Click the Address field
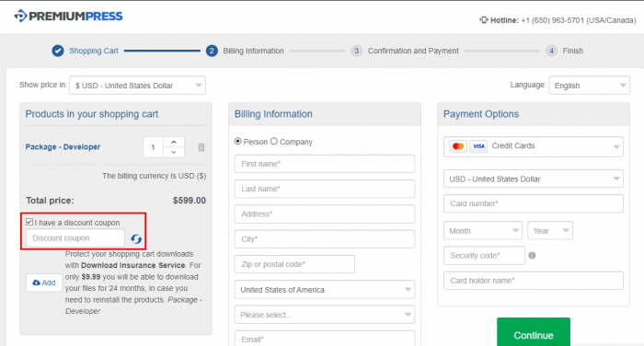 click(x=325, y=214)
